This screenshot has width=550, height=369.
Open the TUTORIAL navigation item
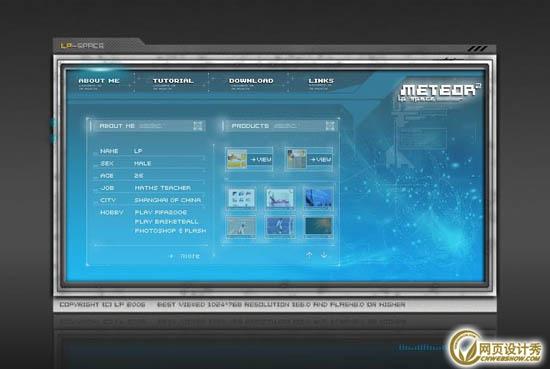(x=173, y=81)
